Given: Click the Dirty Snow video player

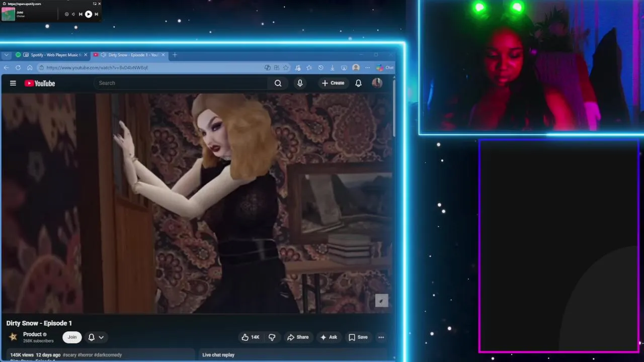Looking at the screenshot, I should [197, 203].
